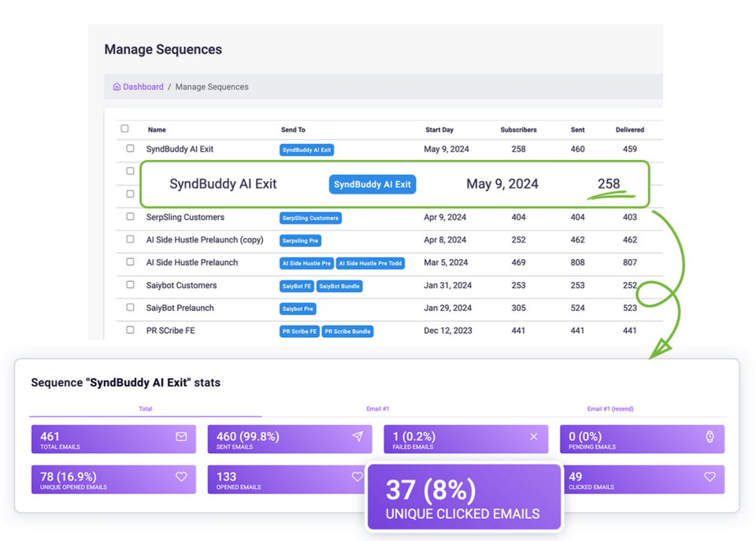Click the heart icon on Clicked Emails card
Screen dimensions: 756x541
click(710, 475)
